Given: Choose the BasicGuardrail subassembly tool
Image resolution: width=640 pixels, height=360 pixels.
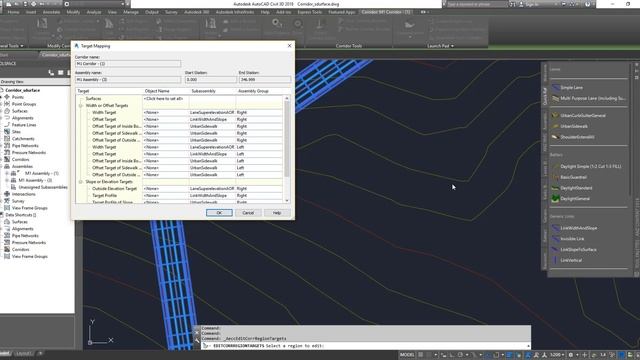Looking at the screenshot, I should click(569, 177).
